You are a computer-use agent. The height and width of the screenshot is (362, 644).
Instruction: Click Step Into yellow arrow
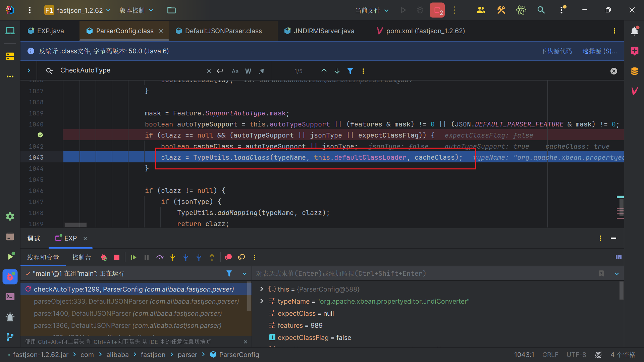tap(173, 257)
